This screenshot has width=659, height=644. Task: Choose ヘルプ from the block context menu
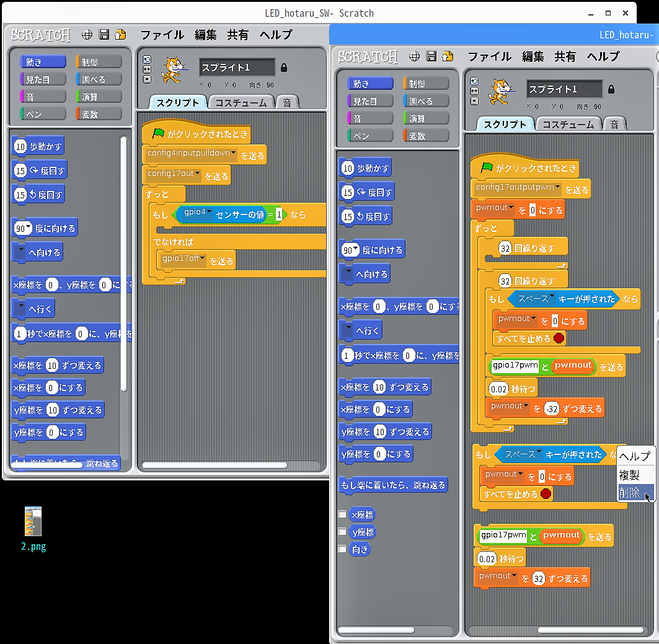635,456
